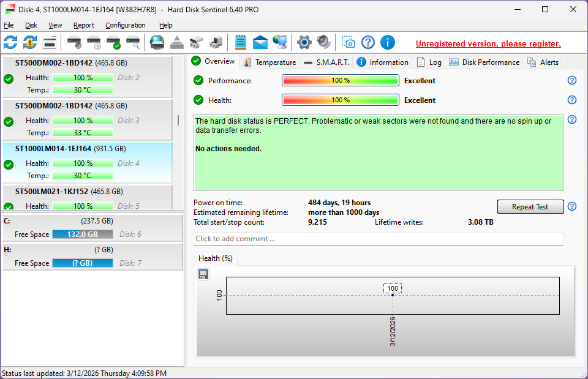This screenshot has width=588, height=379.
Task: Click the disk with green checkmark icon
Action: pyautogui.click(x=113, y=42)
